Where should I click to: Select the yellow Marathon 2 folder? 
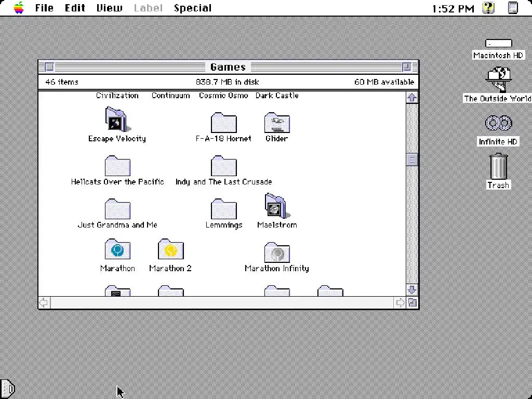click(x=170, y=249)
